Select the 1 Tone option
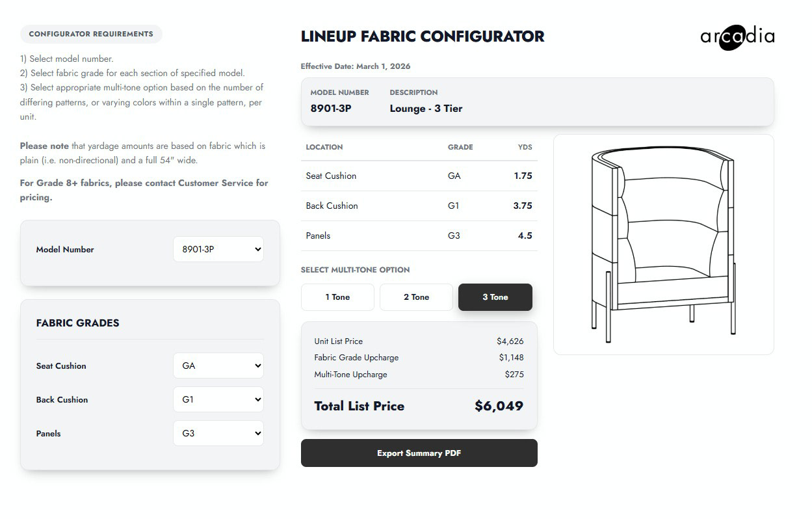The image size is (812, 519). [337, 297]
